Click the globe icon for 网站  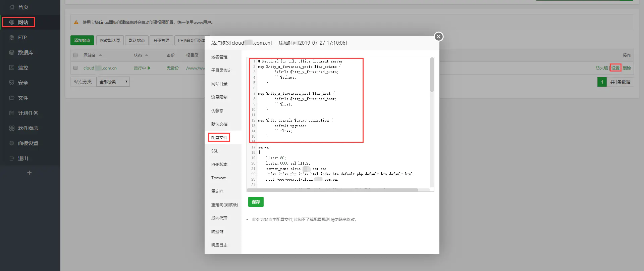tap(12, 22)
